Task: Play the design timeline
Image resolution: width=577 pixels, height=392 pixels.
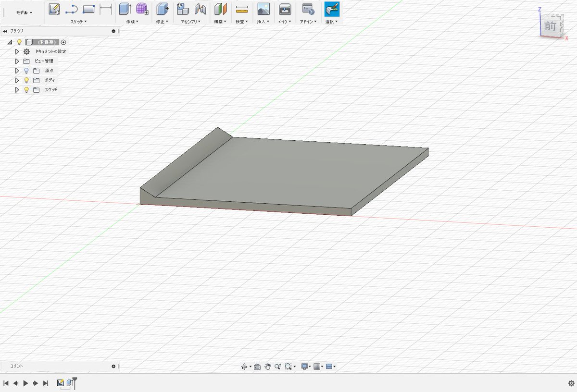Action: [x=26, y=383]
